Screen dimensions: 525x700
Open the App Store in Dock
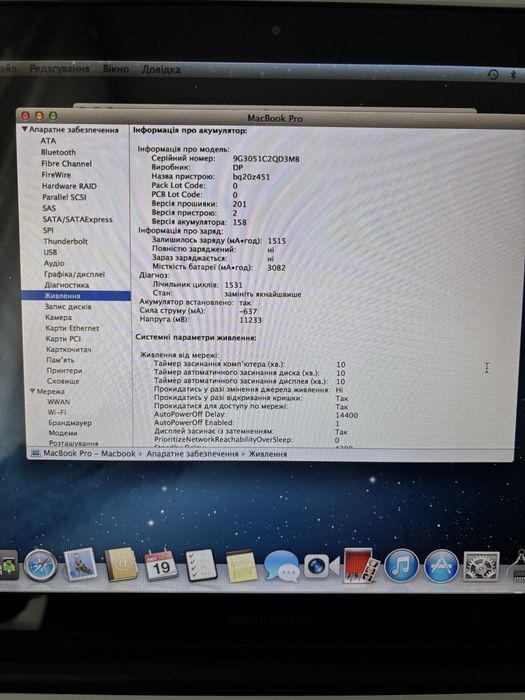point(441,566)
